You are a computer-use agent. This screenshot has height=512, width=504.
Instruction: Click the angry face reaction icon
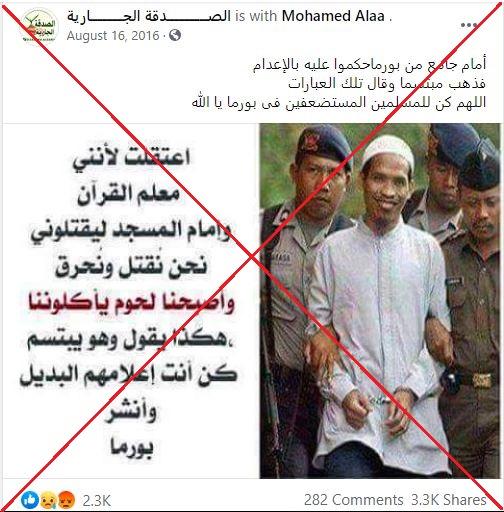coord(66,500)
